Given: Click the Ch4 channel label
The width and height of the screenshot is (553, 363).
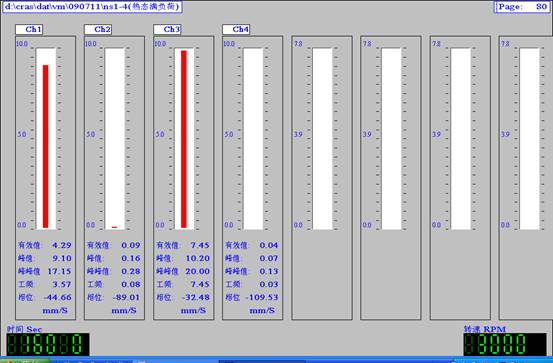Looking at the screenshot, I should click(236, 29).
